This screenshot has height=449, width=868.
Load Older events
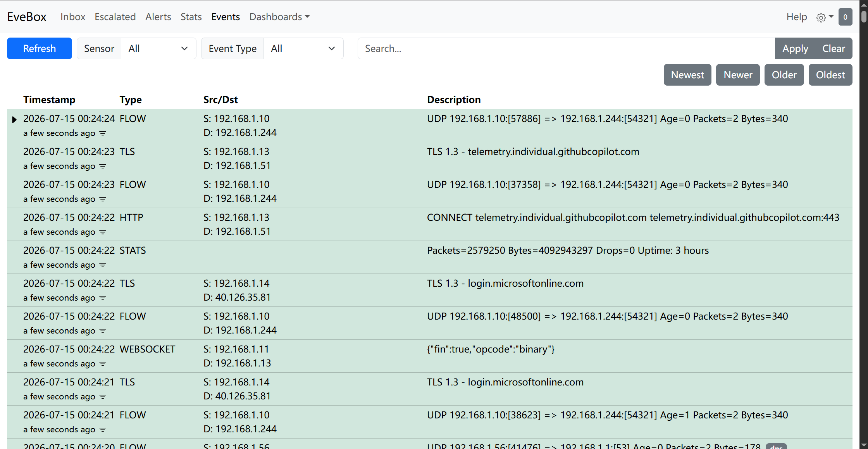[x=784, y=75]
